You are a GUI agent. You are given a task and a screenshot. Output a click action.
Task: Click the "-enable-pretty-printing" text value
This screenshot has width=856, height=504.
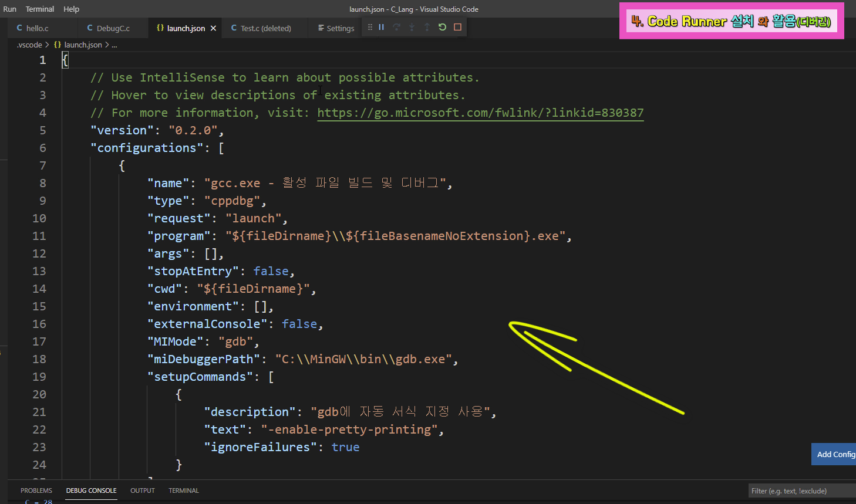coord(350,429)
